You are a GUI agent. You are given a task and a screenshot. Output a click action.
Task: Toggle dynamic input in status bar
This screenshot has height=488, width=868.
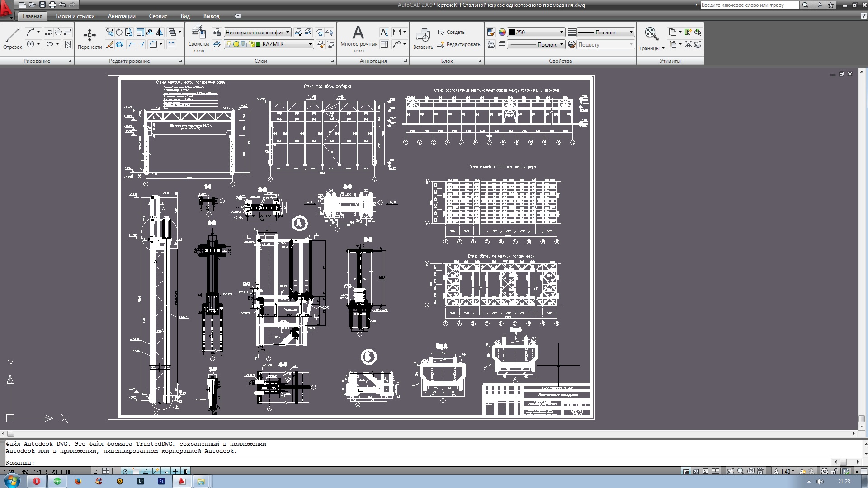point(165,471)
